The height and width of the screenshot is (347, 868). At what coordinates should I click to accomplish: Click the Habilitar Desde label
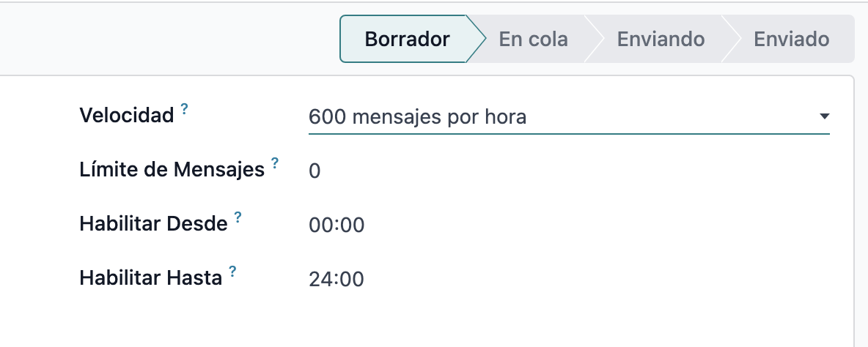[153, 224]
